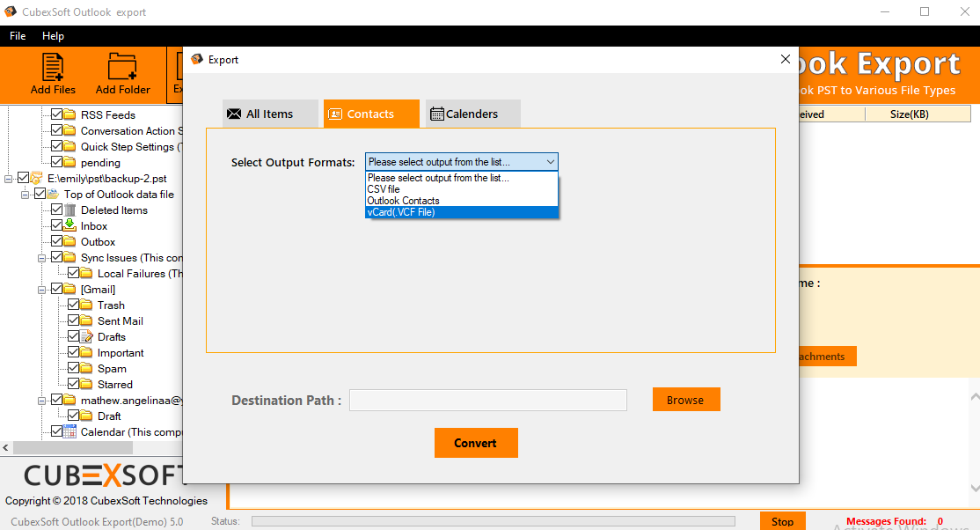
Task: Open the File menu
Action: [x=18, y=36]
